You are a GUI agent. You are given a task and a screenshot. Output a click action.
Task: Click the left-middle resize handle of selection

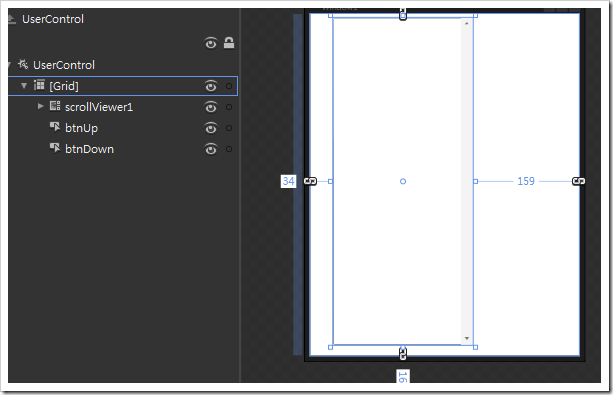tap(330, 181)
